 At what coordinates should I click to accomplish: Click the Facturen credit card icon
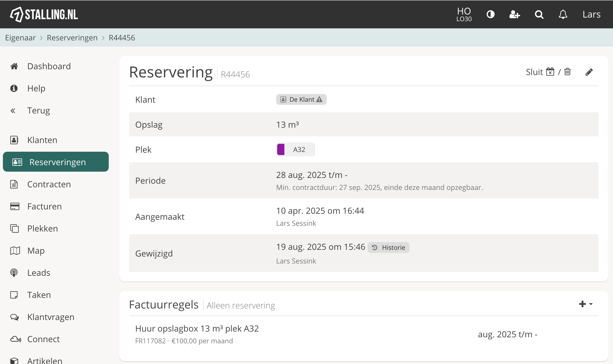click(x=15, y=206)
